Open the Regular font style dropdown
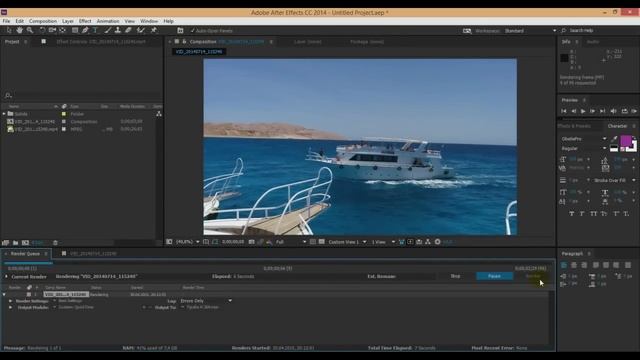Image resolution: width=640 pixels, height=360 pixels. pyautogui.click(x=584, y=149)
